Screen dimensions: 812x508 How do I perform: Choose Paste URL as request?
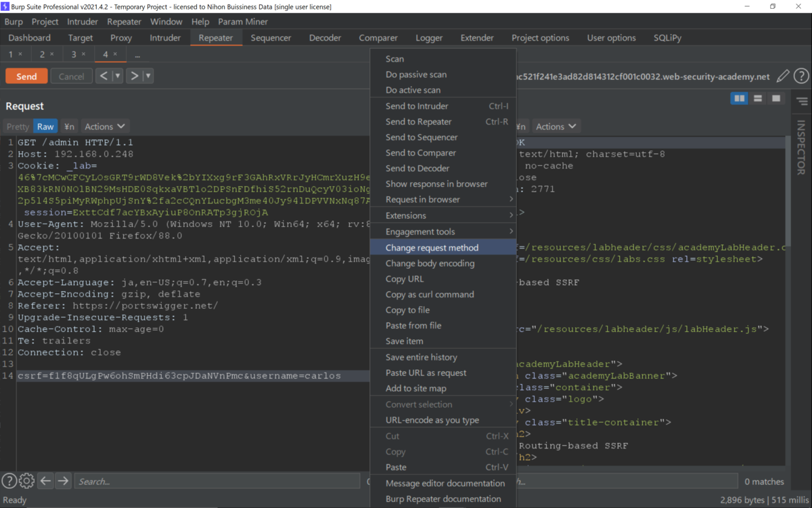pos(443,373)
